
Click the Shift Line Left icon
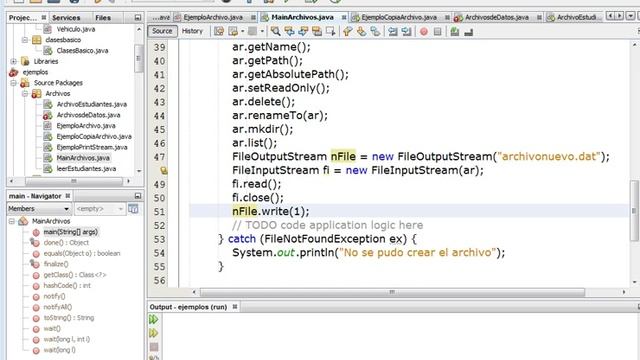(393, 31)
